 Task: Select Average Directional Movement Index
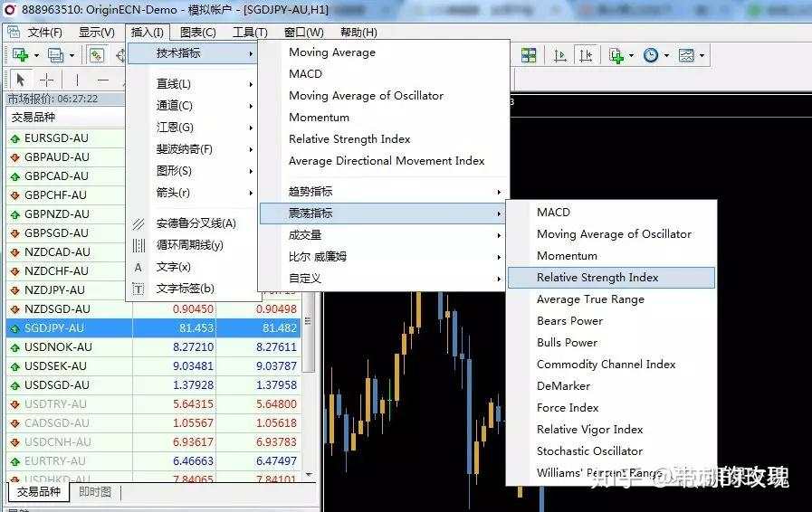coord(383,161)
